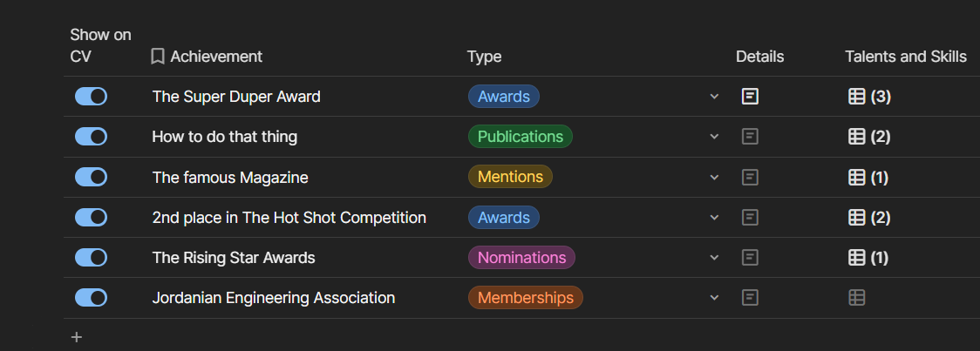980x351 pixels.
Task: Open type dropdown arrow for How to do that thing
Action: (x=714, y=137)
